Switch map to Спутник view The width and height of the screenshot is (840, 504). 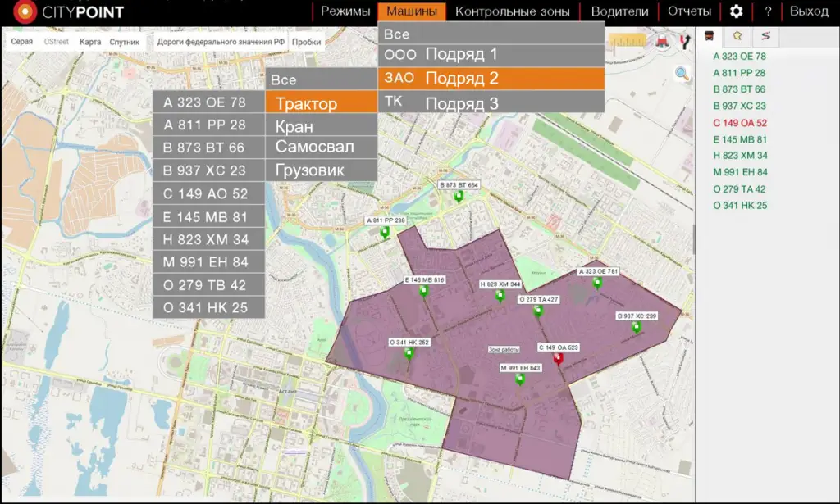[x=124, y=42]
